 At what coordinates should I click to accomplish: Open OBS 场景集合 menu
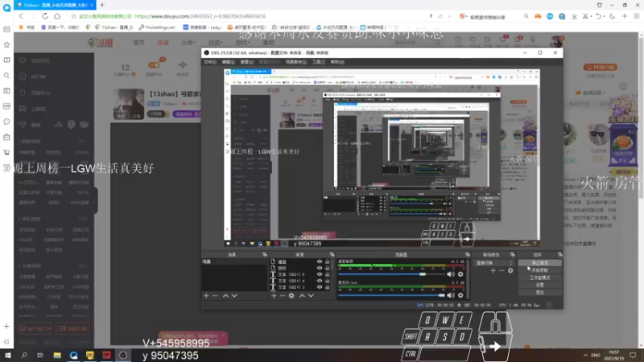tap(295, 62)
